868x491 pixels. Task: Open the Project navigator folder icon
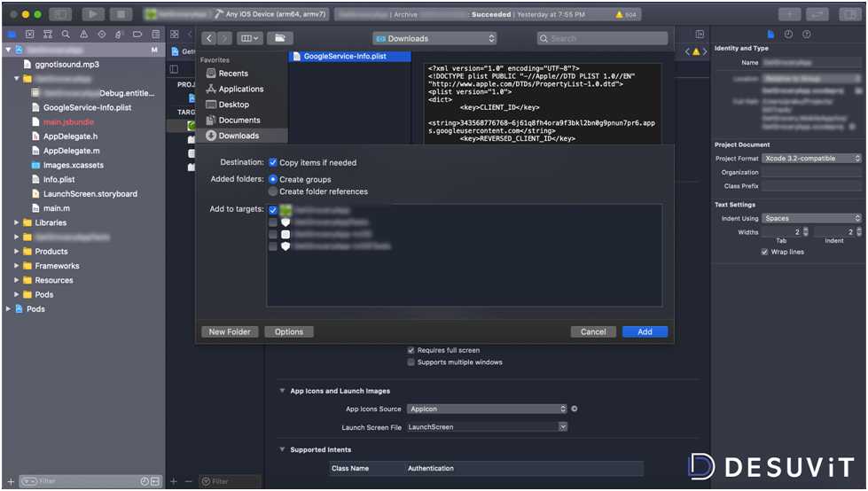(12, 35)
